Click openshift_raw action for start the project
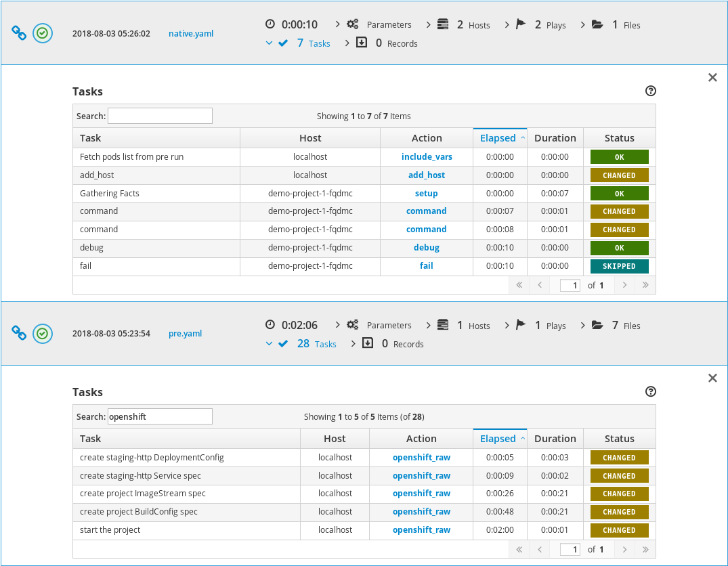The height and width of the screenshot is (566, 728). (x=421, y=530)
